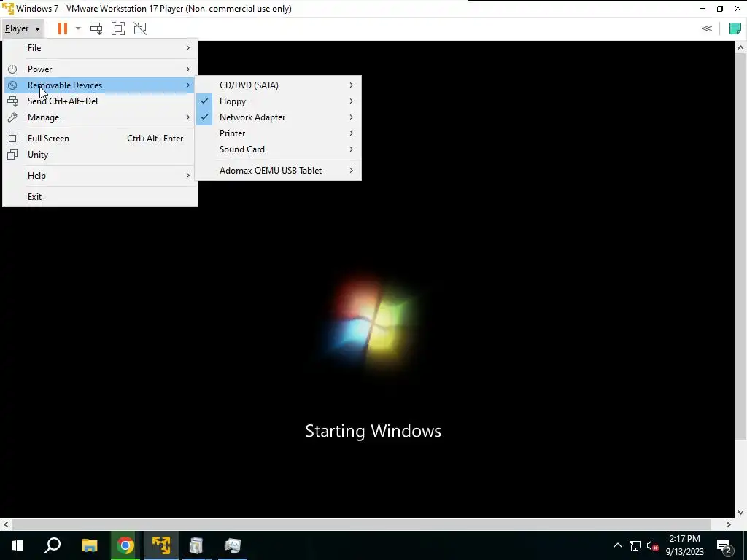
Task: Open Power submenu
Action: click(x=100, y=69)
